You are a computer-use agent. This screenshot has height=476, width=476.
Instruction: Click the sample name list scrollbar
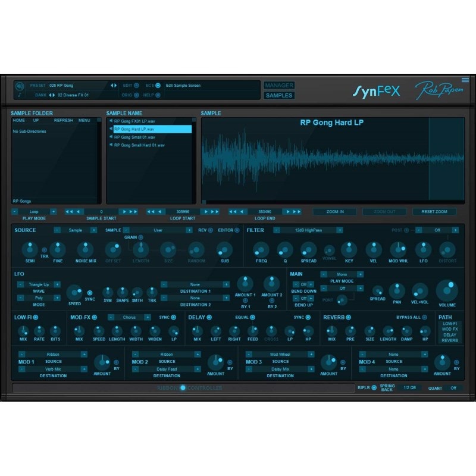(x=194, y=160)
